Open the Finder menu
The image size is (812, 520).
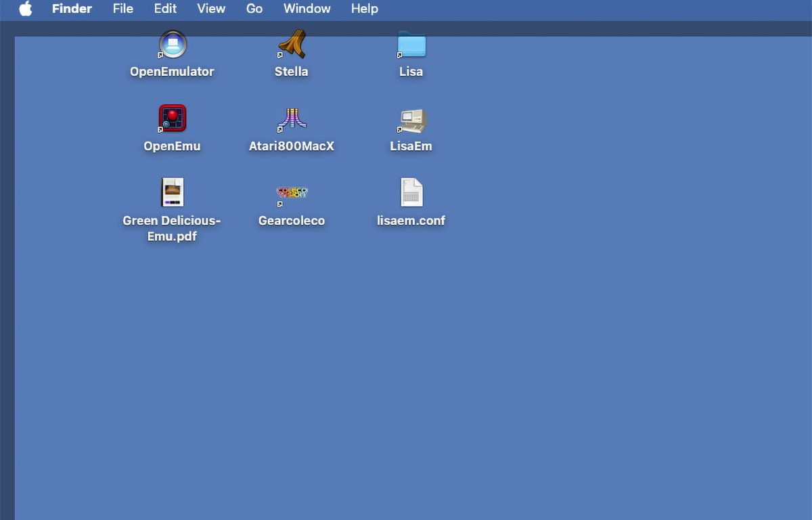pos(72,9)
